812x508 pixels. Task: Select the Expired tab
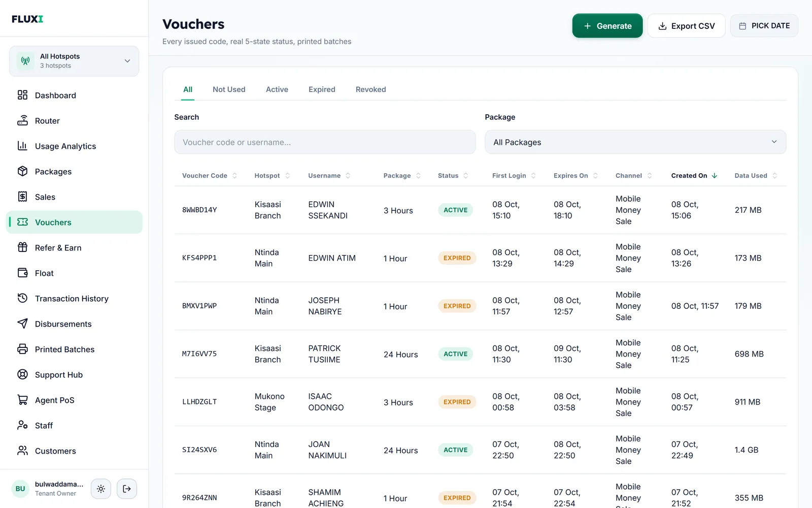click(322, 89)
